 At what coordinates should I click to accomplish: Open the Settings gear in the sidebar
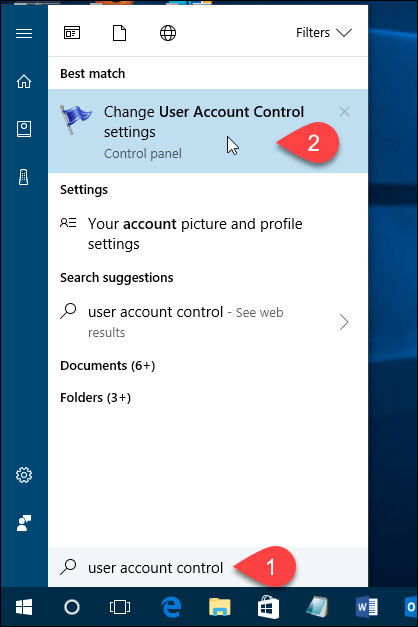point(24,475)
